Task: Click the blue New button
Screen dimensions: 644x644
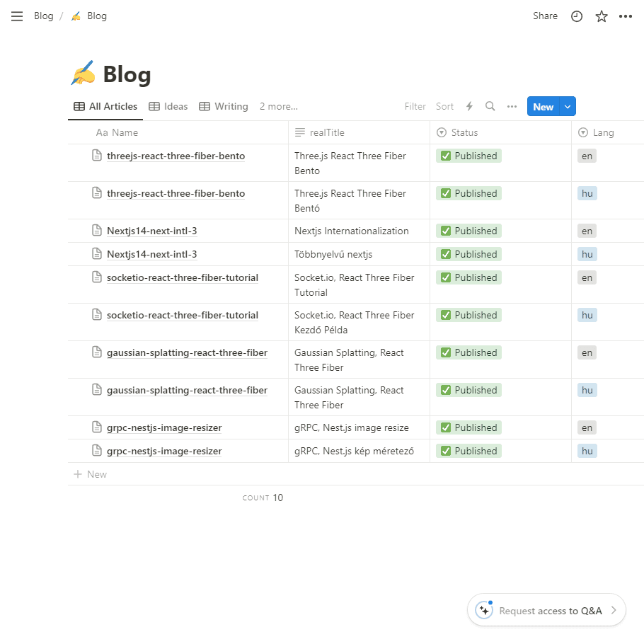Action: [x=544, y=106]
